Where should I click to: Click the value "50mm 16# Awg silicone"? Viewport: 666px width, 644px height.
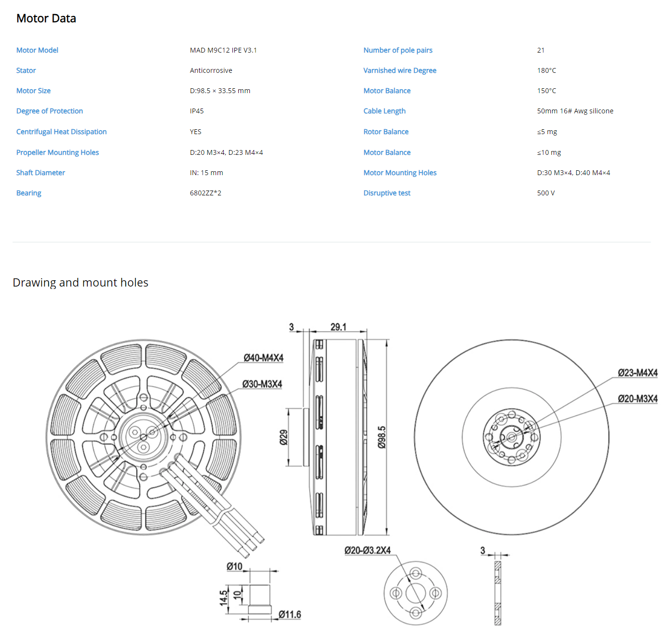[575, 111]
